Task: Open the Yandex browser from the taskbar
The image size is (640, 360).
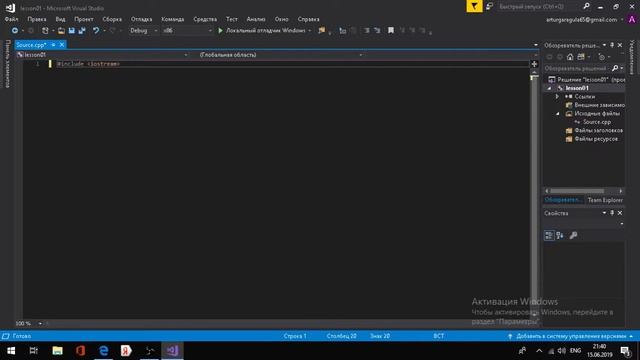Action: pyautogui.click(x=126, y=351)
